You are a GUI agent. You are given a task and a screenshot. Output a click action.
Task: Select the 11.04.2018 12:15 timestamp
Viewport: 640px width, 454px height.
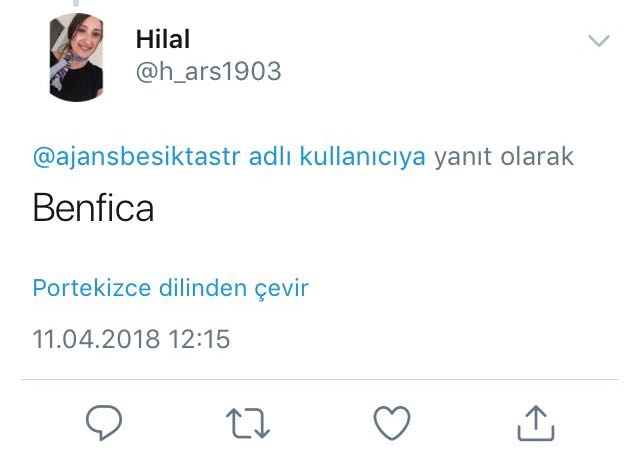tap(131, 339)
